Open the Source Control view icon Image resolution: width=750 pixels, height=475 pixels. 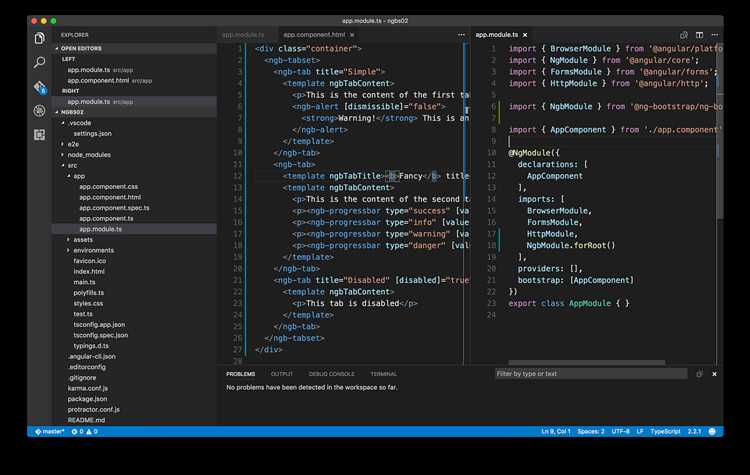tap(40, 87)
